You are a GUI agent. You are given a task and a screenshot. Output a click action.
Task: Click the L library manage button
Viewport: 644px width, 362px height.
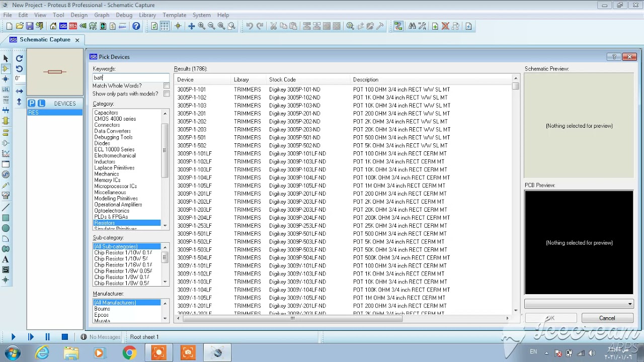(41, 103)
